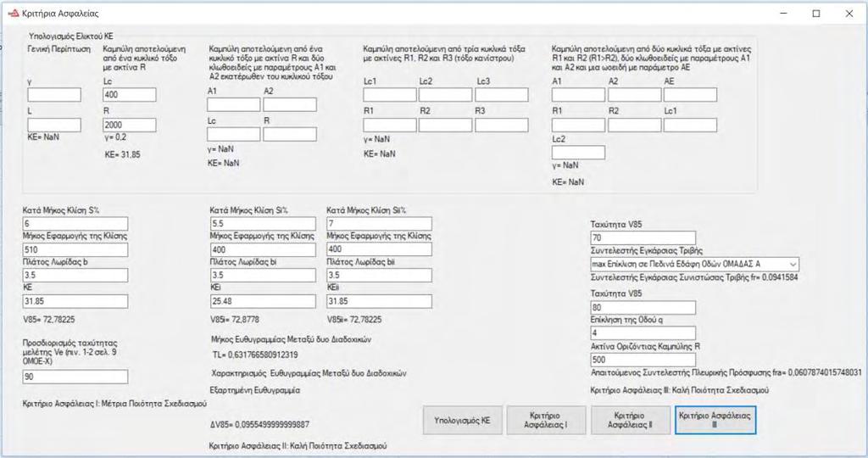This screenshot has height=458, width=868.
Task: Edit Πλάτος Λωρίδας bi field
Action: pyautogui.click(x=263, y=276)
